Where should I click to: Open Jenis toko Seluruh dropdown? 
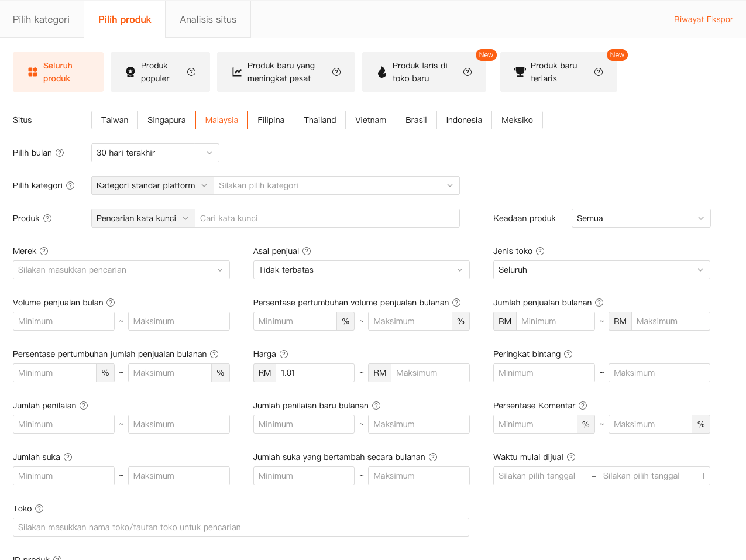(601, 270)
